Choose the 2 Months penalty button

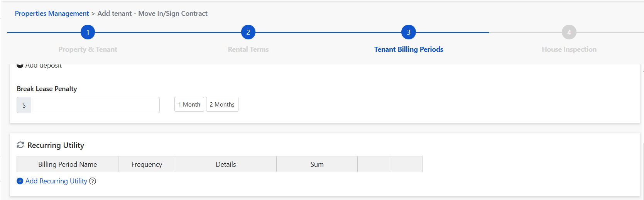222,105
